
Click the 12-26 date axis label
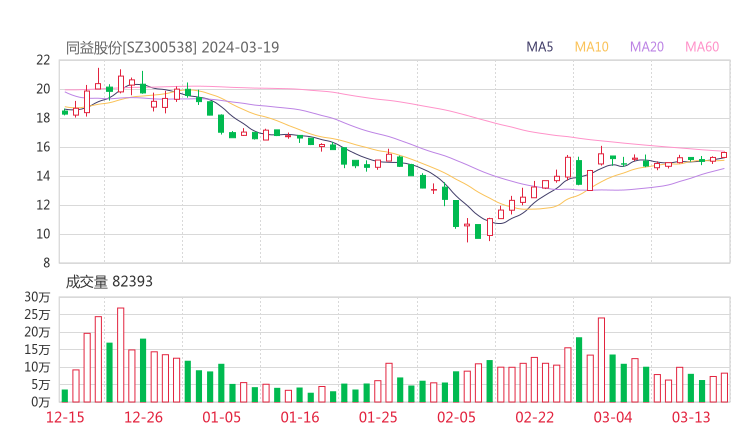pos(143,417)
